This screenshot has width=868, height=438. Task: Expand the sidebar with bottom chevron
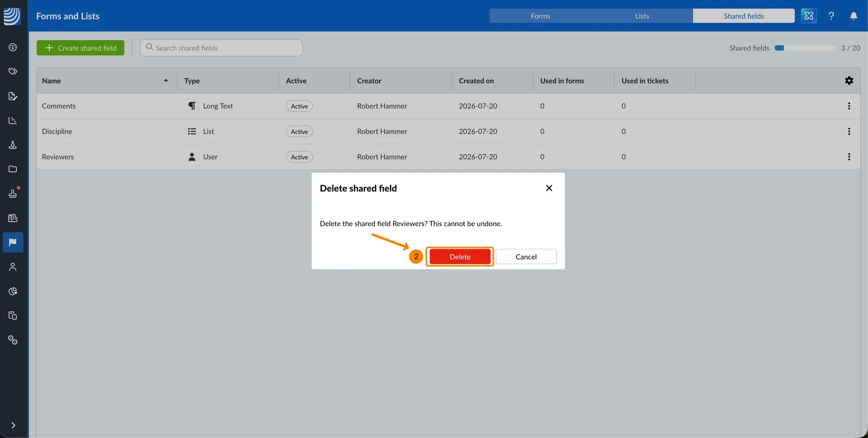coord(13,426)
